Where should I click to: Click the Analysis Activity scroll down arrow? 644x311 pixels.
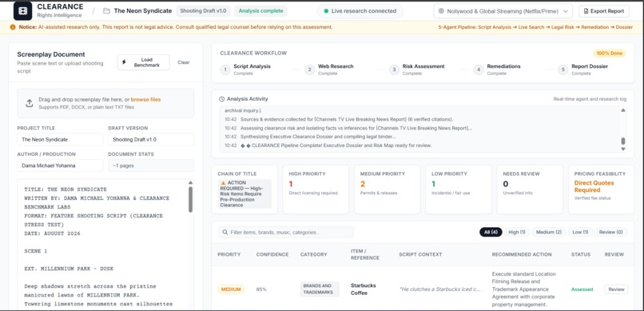(623, 149)
